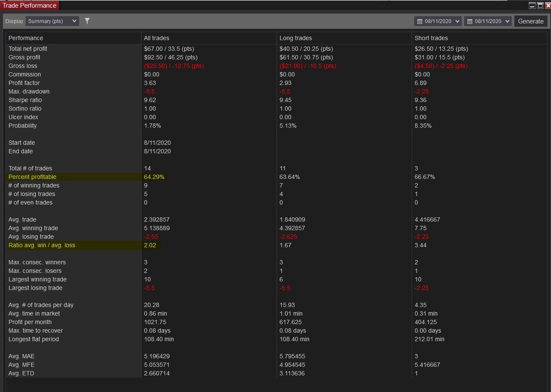Select the Gross loss row label
Image resolution: width=551 pixels, height=392 pixels.
23,66
